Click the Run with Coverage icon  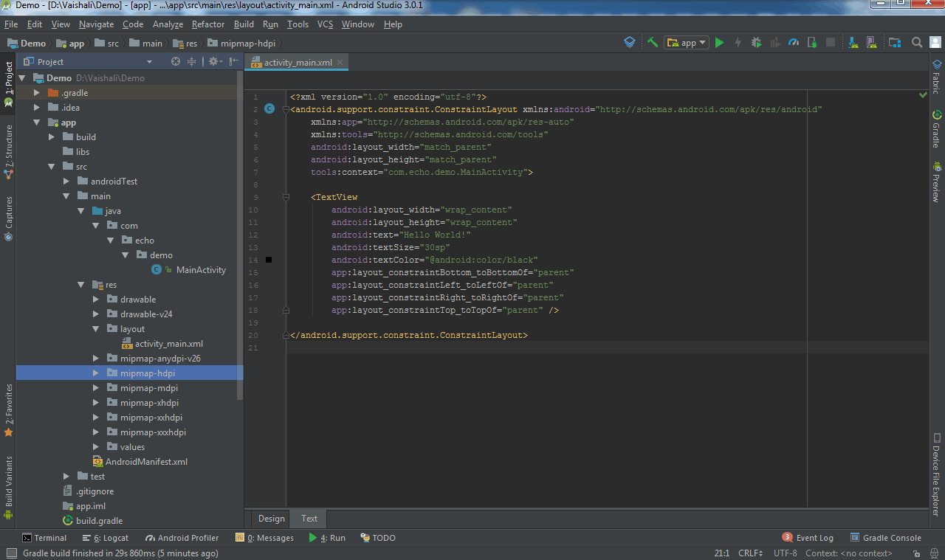point(775,43)
